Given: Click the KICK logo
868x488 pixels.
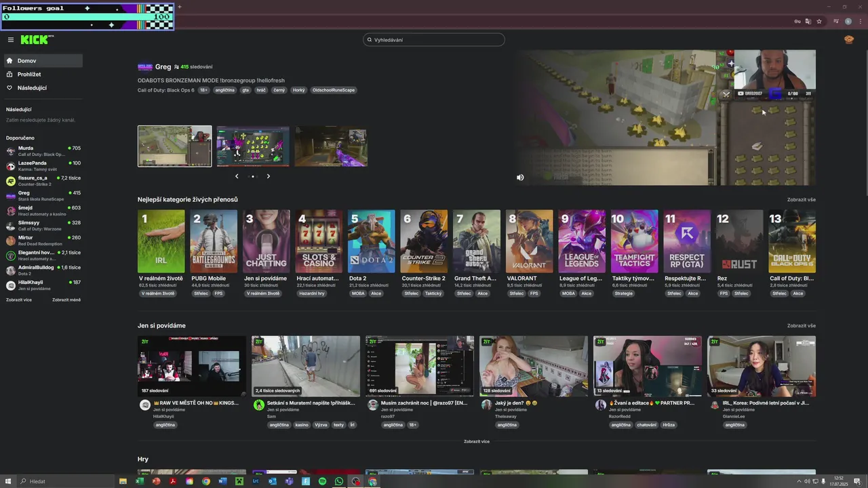Looking at the screenshot, I should click(37, 40).
